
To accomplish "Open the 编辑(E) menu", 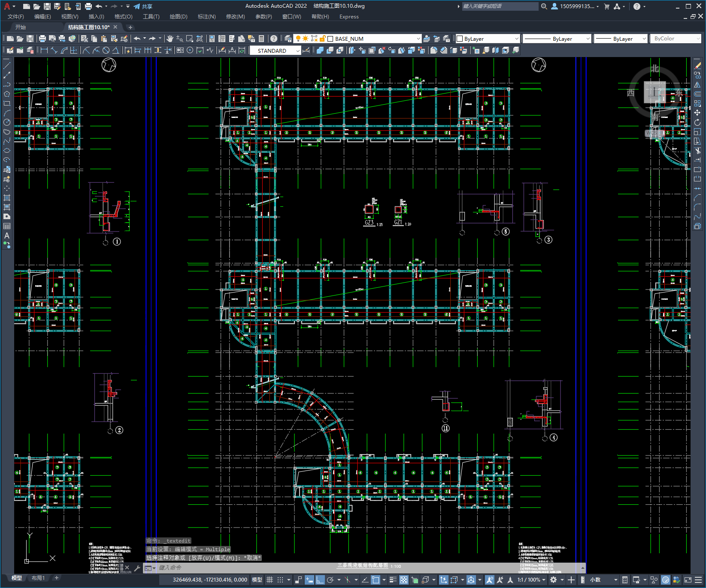I will [x=42, y=17].
